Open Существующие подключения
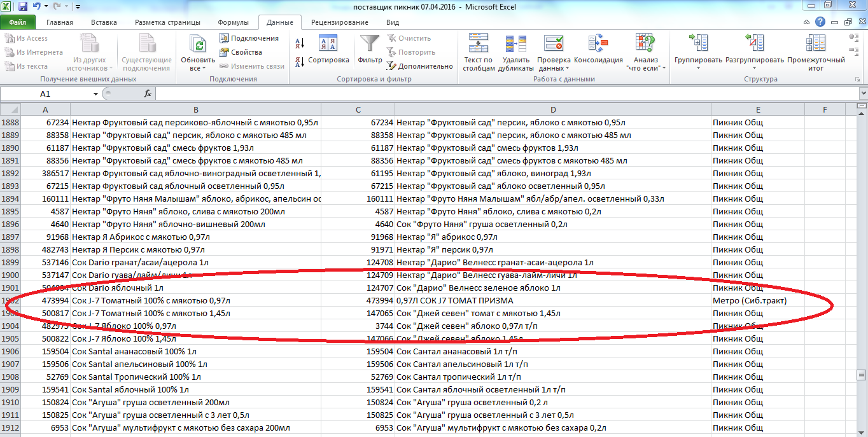Image resolution: width=868 pixels, height=437 pixels. coord(147,53)
